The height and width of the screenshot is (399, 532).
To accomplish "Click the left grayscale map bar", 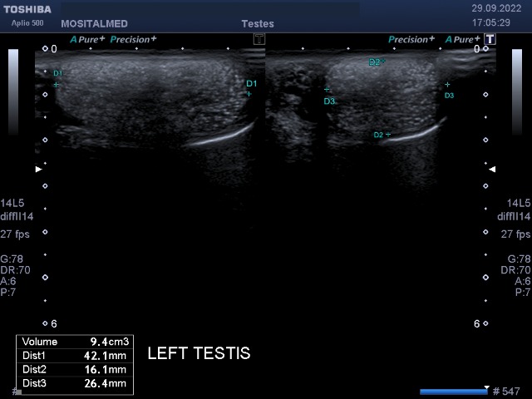I will [x=13, y=91].
